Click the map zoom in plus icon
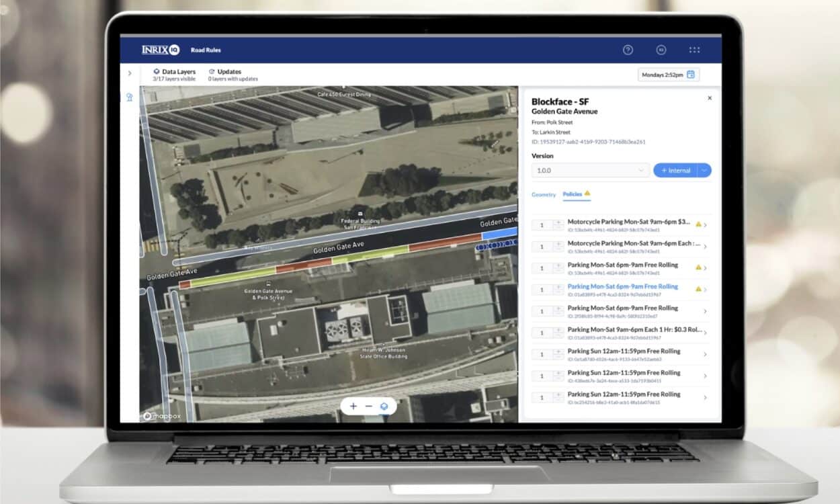Viewport: 840px width, 504px height. click(x=353, y=407)
